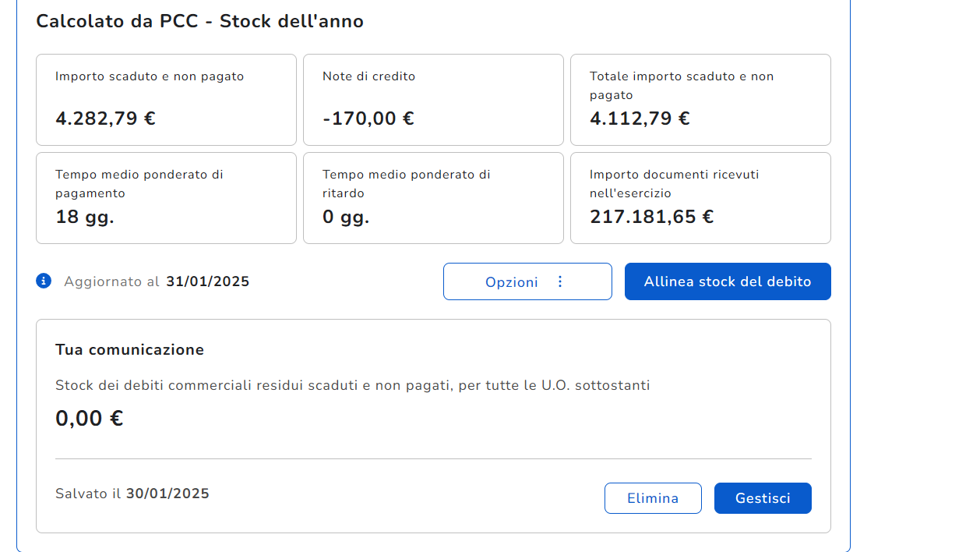This screenshot has height=552, width=980.
Task: Select the Importo documenti ricevuti nell'esercizio label
Action: point(674,184)
